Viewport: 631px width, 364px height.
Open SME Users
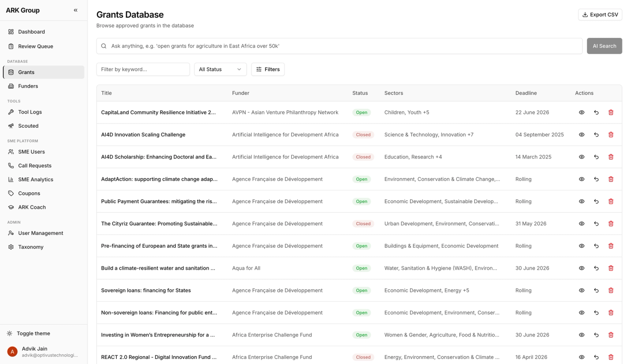pos(43,152)
